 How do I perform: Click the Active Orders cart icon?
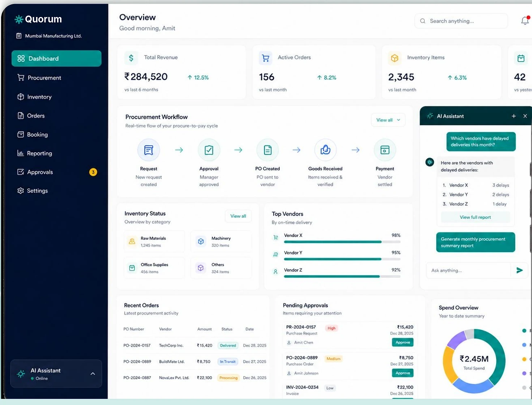pos(266,58)
